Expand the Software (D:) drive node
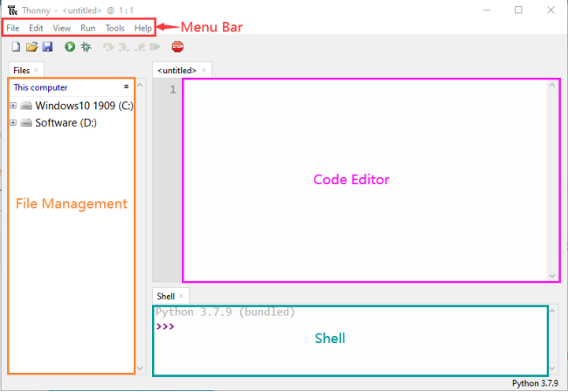The width and height of the screenshot is (568, 392). click(13, 123)
